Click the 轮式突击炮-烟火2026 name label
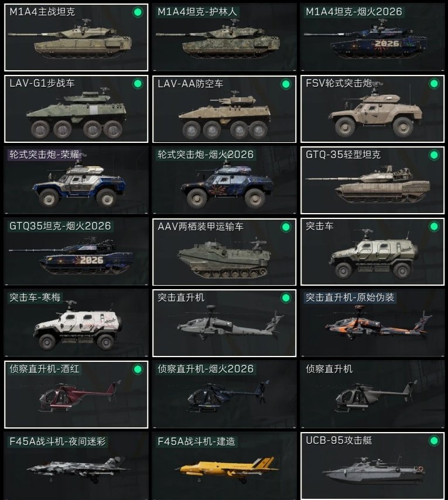The image size is (448, 500). [x=206, y=155]
